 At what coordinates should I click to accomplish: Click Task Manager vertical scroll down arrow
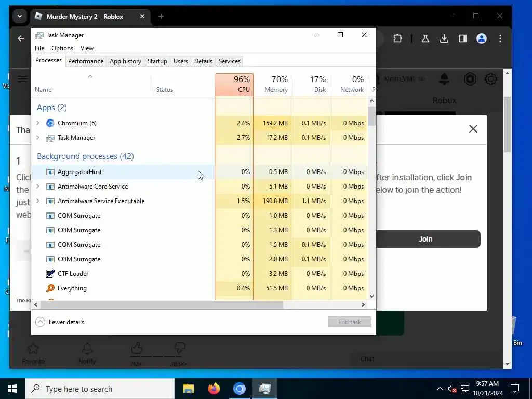tap(371, 296)
